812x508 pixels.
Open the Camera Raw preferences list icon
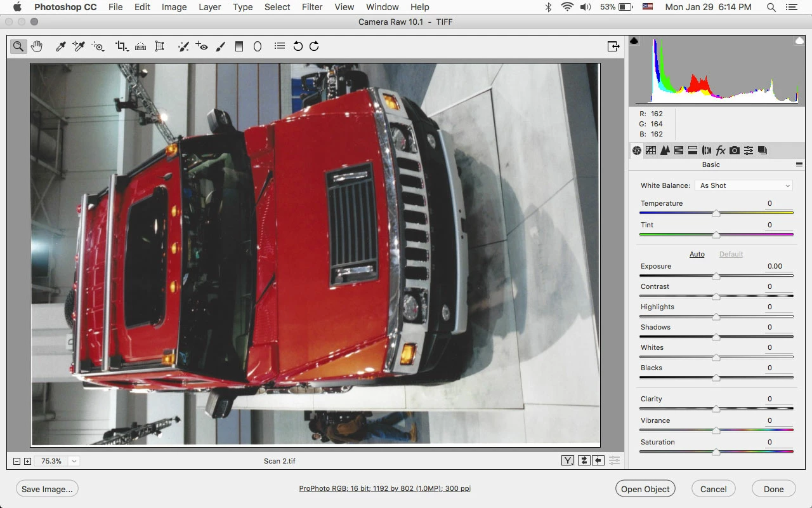(x=279, y=46)
